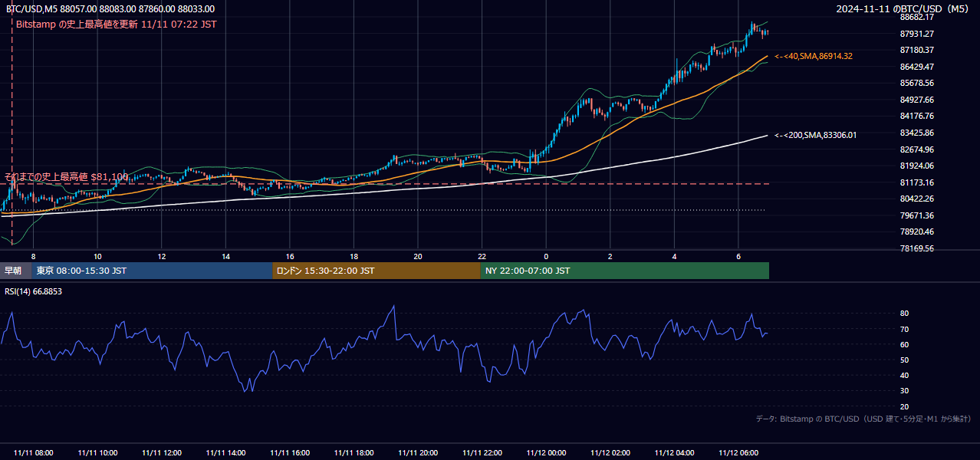This screenshot has width=980, height=460.
Task: Click the data source note mentioning Bitstamp
Action: coord(863,419)
